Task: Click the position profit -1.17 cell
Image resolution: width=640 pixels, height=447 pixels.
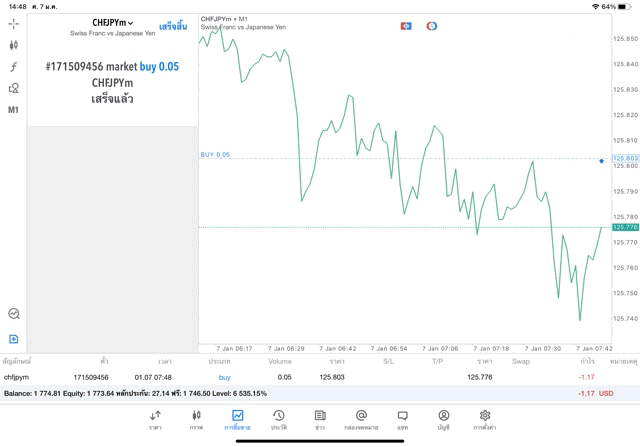Action: click(586, 377)
